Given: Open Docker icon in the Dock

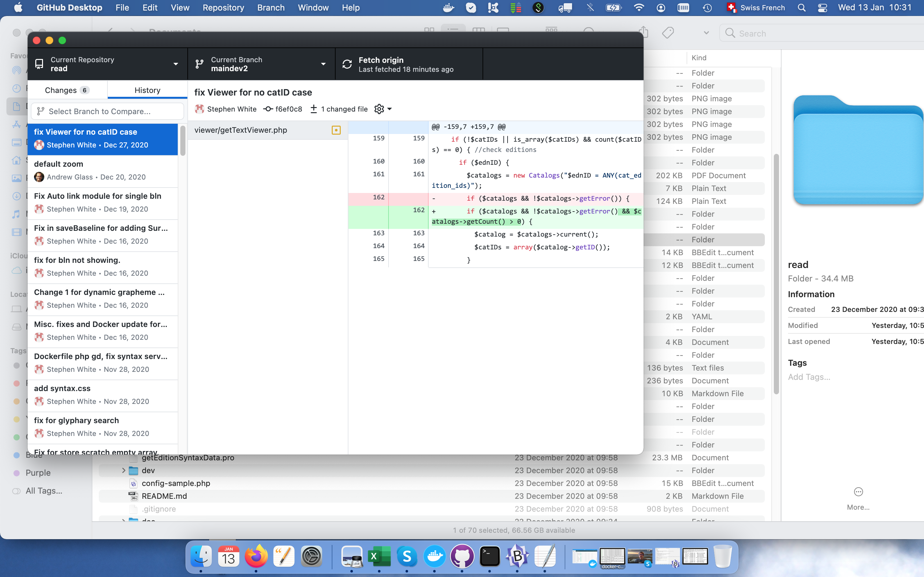Looking at the screenshot, I should click(434, 556).
